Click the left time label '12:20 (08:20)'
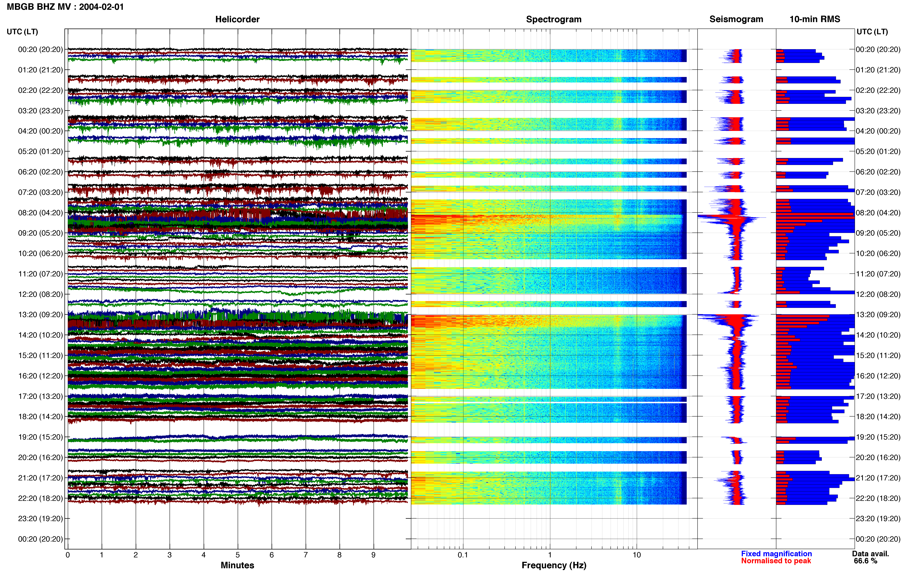This screenshot has width=924, height=578. coord(41,294)
